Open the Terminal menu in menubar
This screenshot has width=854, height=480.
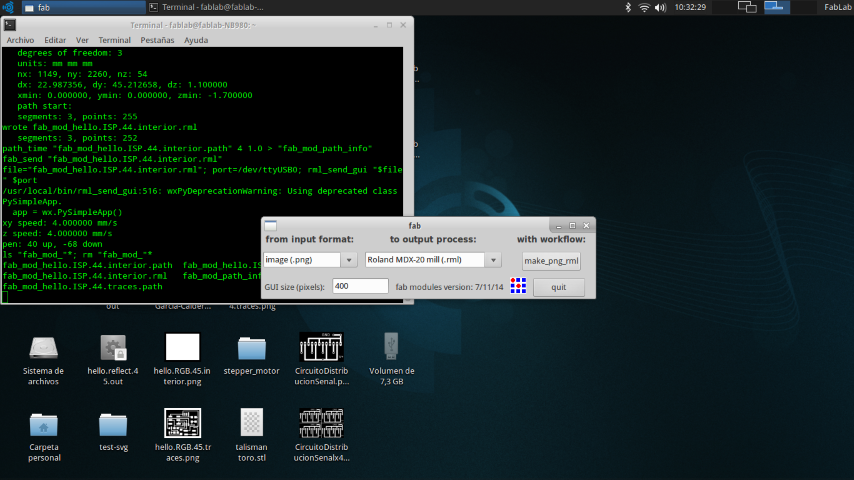(114, 40)
